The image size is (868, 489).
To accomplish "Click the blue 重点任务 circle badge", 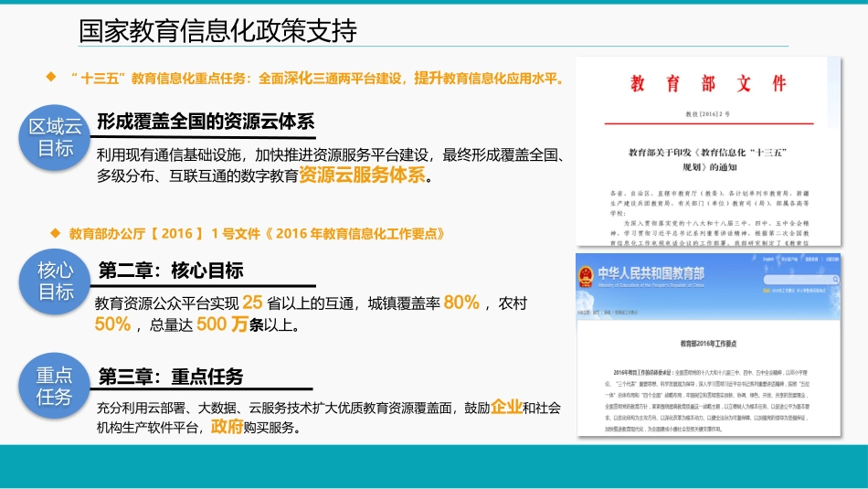I will (x=54, y=386).
